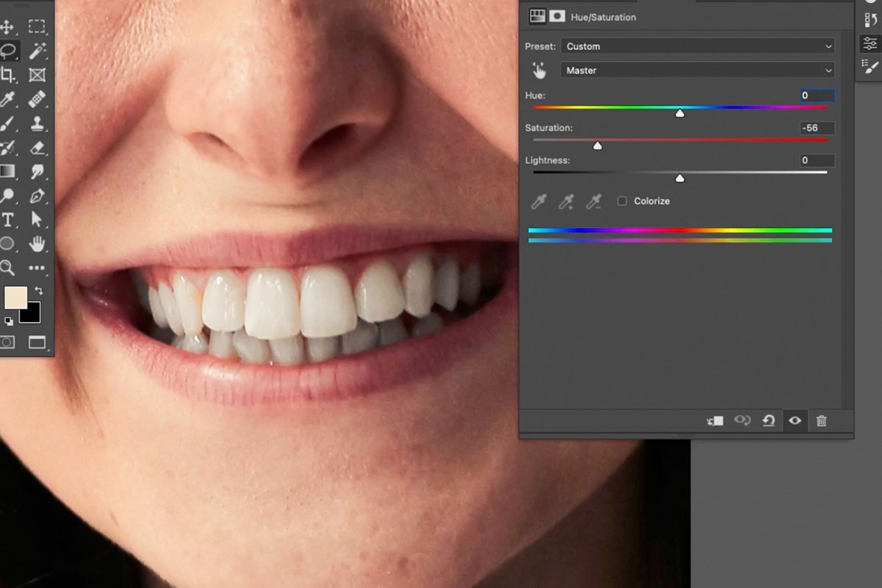This screenshot has width=882, height=588.
Task: Select the Hand tool
Action: click(x=37, y=243)
